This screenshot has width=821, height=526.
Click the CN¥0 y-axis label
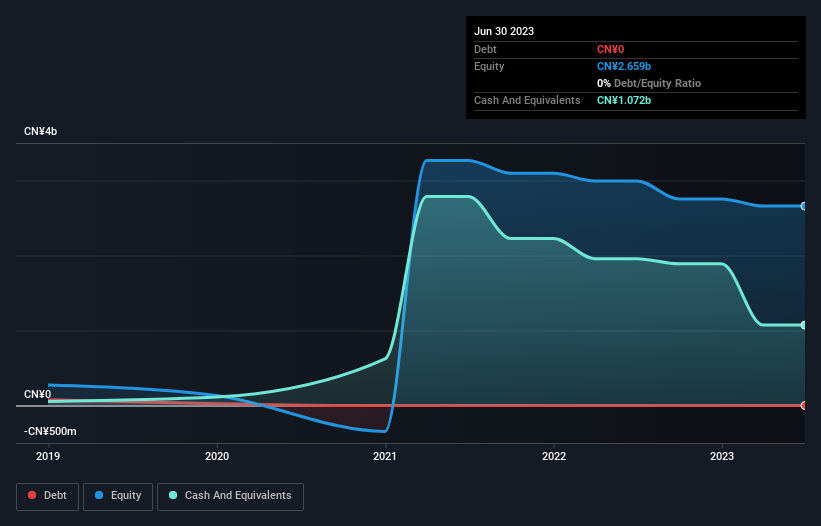[x=37, y=394]
